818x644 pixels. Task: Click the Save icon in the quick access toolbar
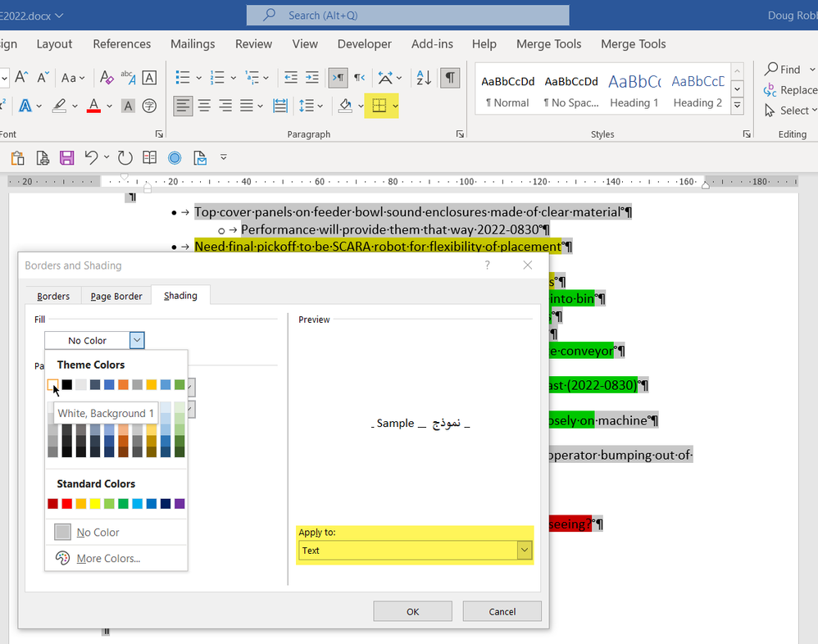(x=67, y=158)
